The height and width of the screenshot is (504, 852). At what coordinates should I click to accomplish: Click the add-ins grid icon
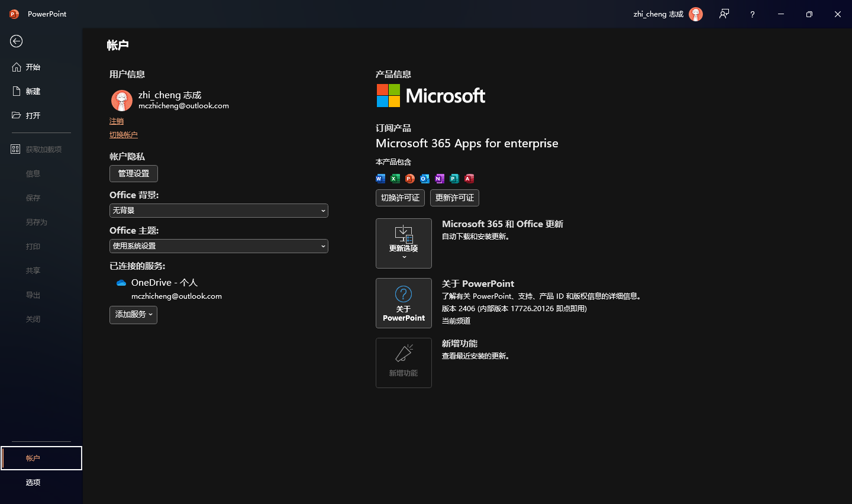pos(15,149)
